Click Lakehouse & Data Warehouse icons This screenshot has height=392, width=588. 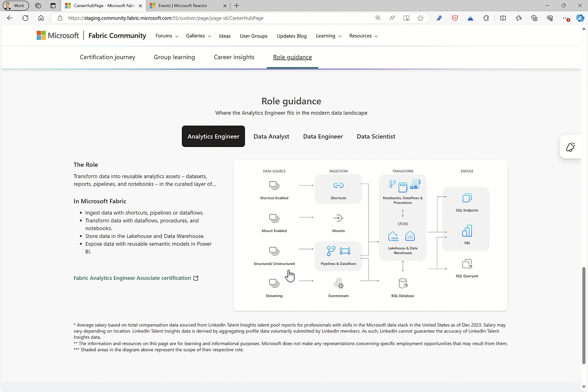[x=401, y=236]
